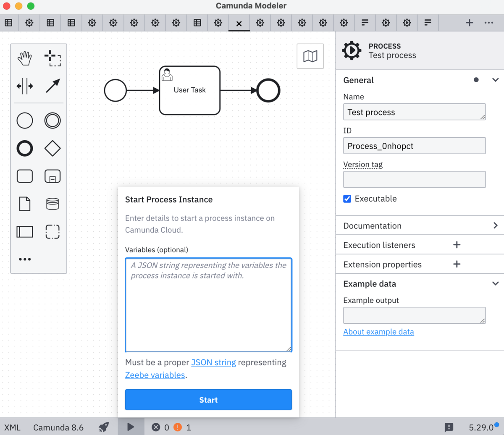Click the rocket deploy icon in status bar
The height and width of the screenshot is (435, 504).
[x=104, y=427]
